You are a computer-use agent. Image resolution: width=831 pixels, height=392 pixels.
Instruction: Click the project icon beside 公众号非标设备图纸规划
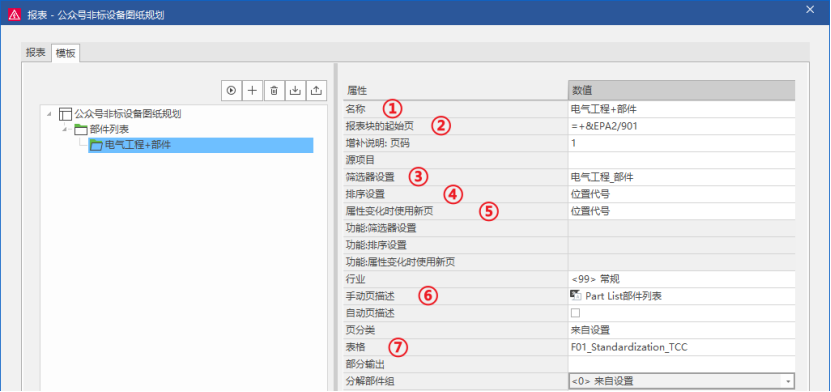[65, 113]
